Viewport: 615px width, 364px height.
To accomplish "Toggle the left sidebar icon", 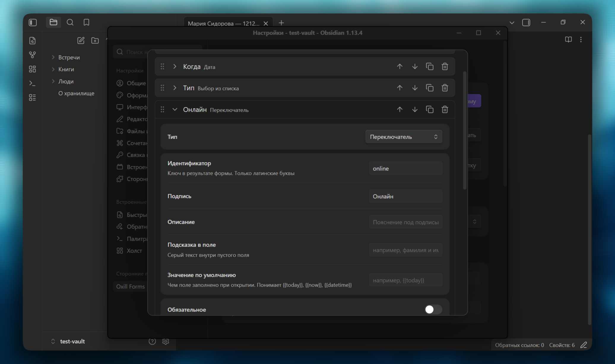I will (x=33, y=23).
